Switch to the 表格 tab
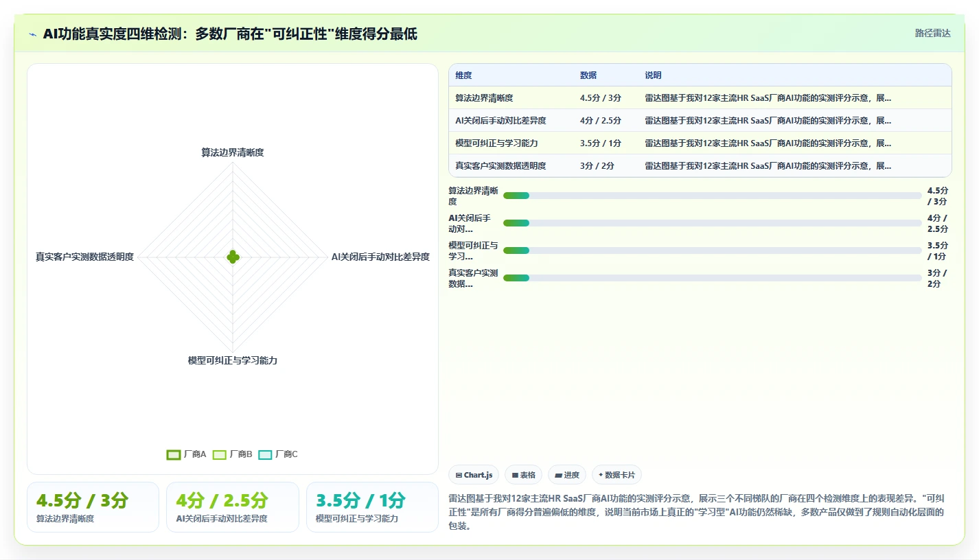The width and height of the screenshot is (979, 560). click(523, 475)
